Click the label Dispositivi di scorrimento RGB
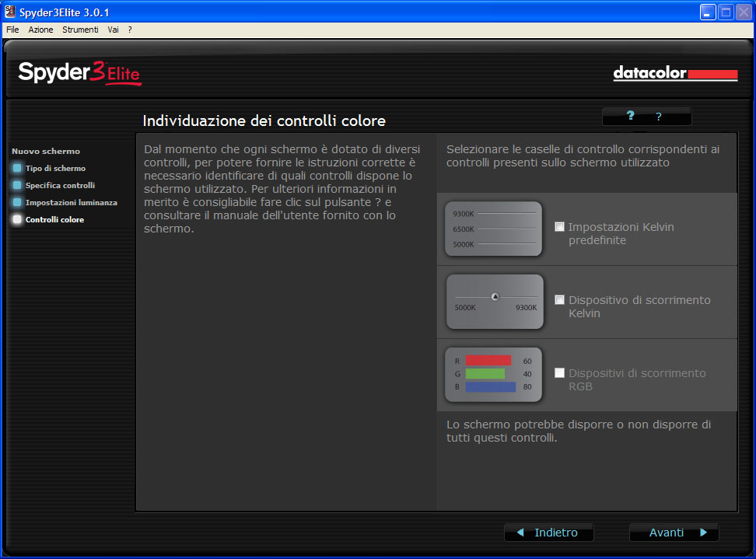 point(637,379)
